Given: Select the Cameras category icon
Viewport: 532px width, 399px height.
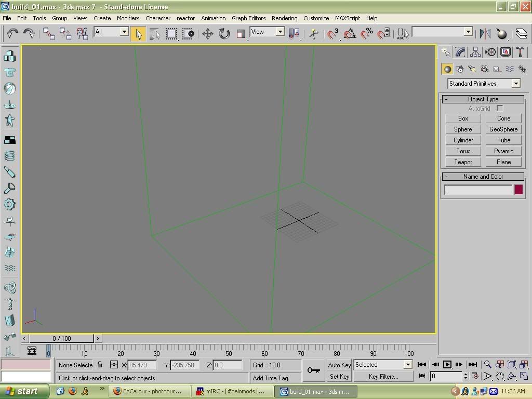Looking at the screenshot, I should click(x=485, y=69).
